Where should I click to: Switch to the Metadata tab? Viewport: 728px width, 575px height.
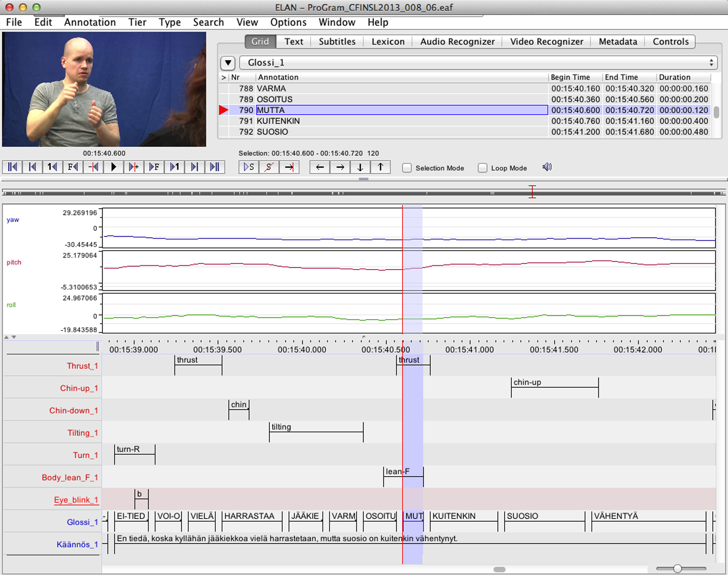pos(618,41)
